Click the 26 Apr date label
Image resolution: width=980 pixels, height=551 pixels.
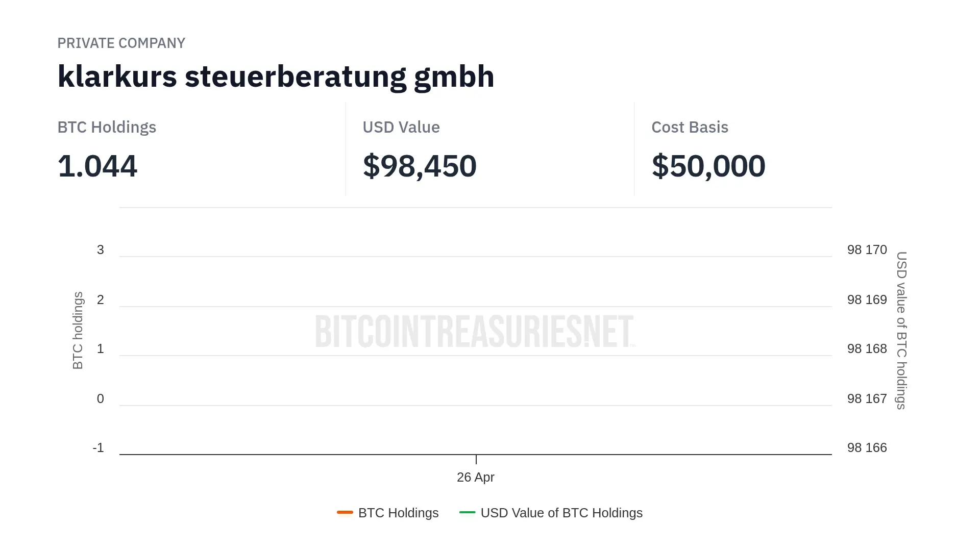[475, 477]
